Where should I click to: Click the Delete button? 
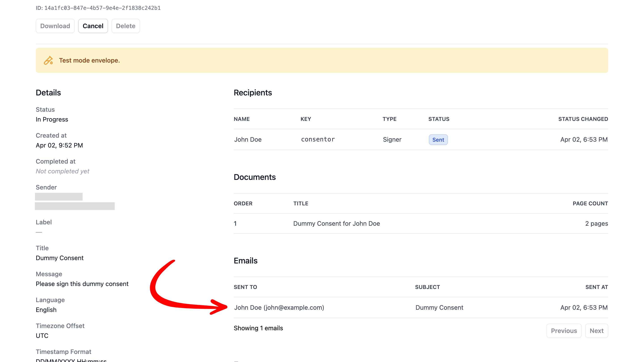coord(125,26)
